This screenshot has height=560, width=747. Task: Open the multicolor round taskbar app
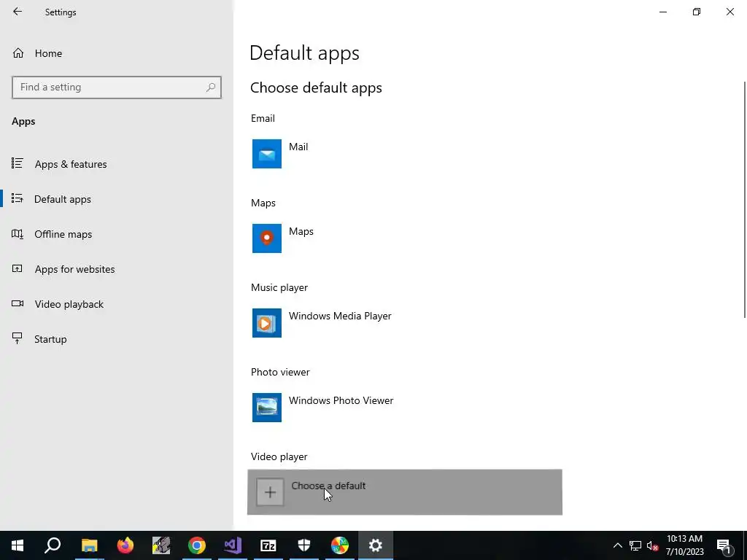click(340, 545)
